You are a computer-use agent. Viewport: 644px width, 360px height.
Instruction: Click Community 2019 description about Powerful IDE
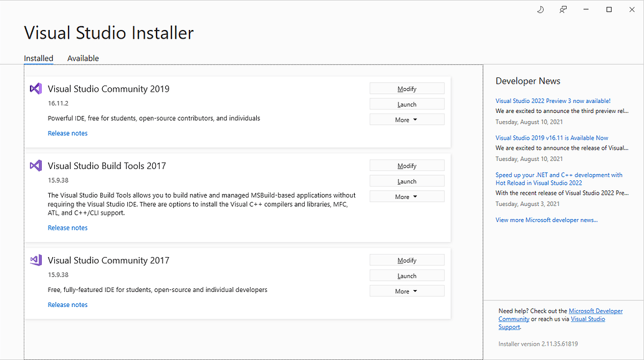[154, 118]
